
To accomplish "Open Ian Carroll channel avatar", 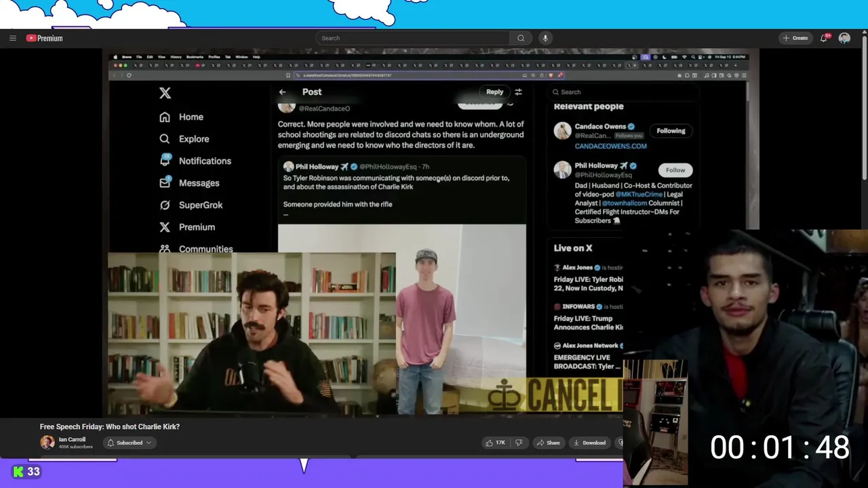I will 47,443.
